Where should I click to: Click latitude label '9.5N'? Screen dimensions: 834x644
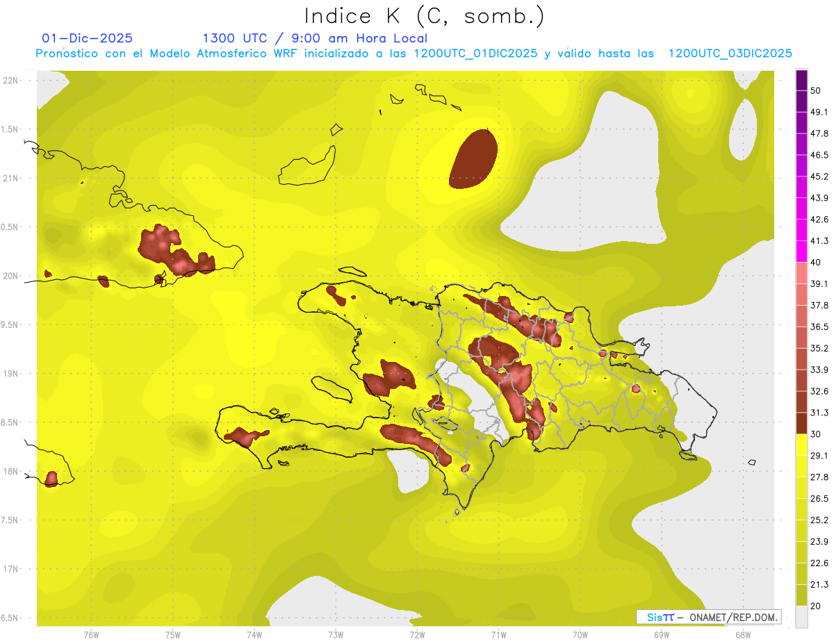pos(10,324)
